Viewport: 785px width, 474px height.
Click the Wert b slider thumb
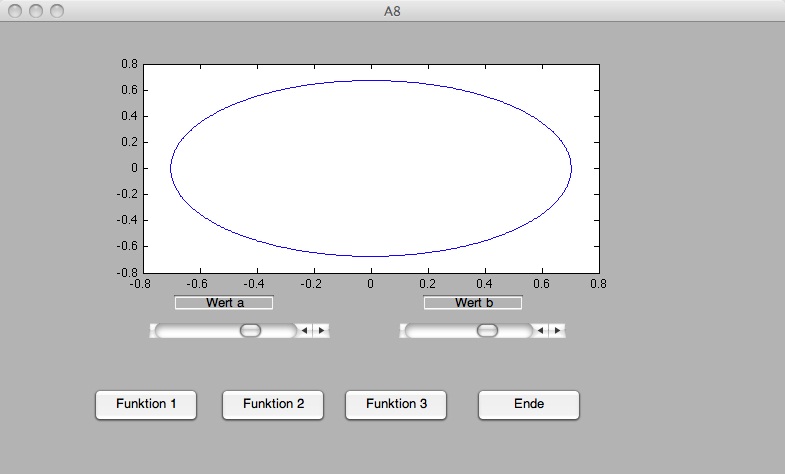point(487,330)
